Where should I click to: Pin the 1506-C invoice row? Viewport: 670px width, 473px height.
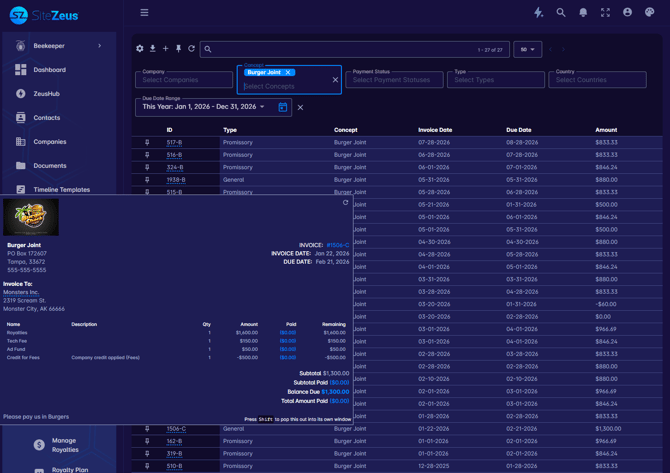[x=147, y=429]
